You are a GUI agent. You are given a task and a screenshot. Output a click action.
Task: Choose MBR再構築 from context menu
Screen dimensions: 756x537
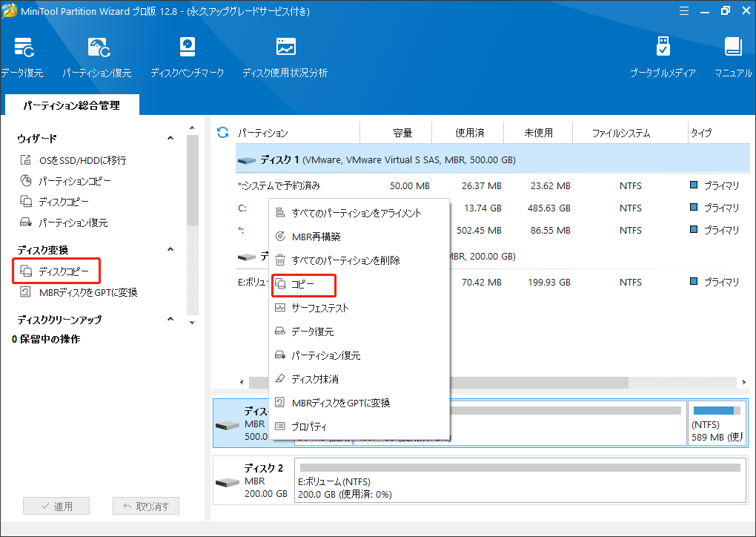pos(359,237)
